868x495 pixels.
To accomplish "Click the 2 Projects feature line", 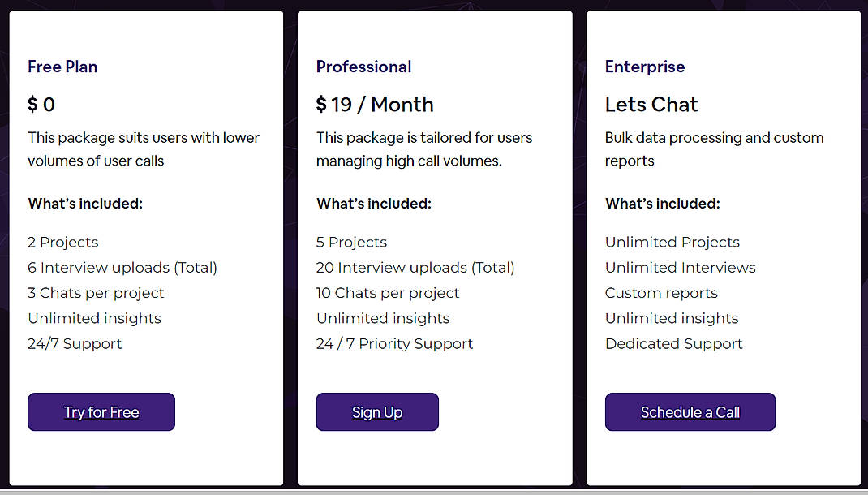I will click(x=63, y=243).
